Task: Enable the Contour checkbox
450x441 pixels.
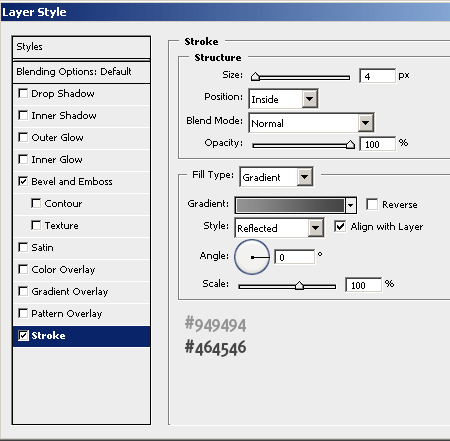Action: (36, 203)
